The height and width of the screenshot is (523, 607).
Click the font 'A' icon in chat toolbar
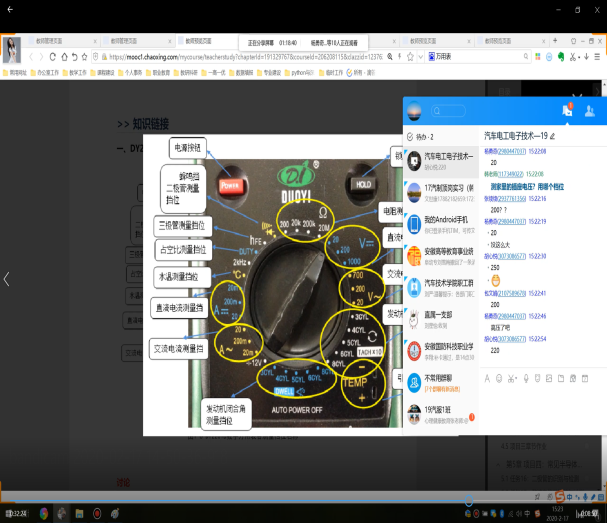point(487,379)
